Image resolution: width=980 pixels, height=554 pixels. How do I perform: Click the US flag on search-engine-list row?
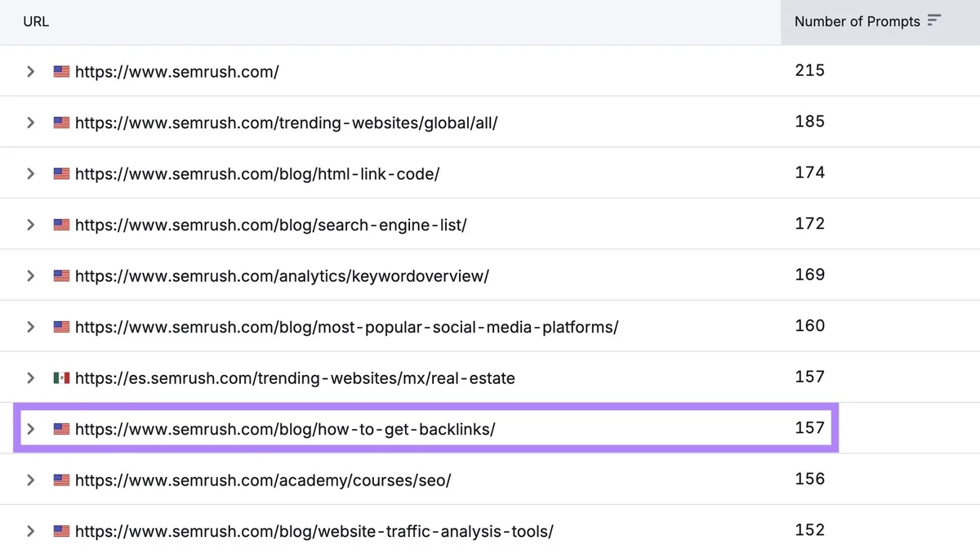pyautogui.click(x=61, y=225)
